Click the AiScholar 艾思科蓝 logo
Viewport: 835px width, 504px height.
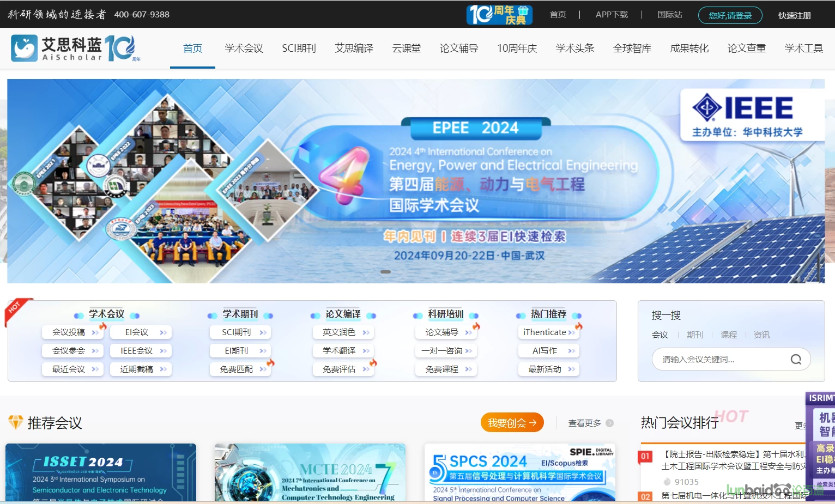75,48
